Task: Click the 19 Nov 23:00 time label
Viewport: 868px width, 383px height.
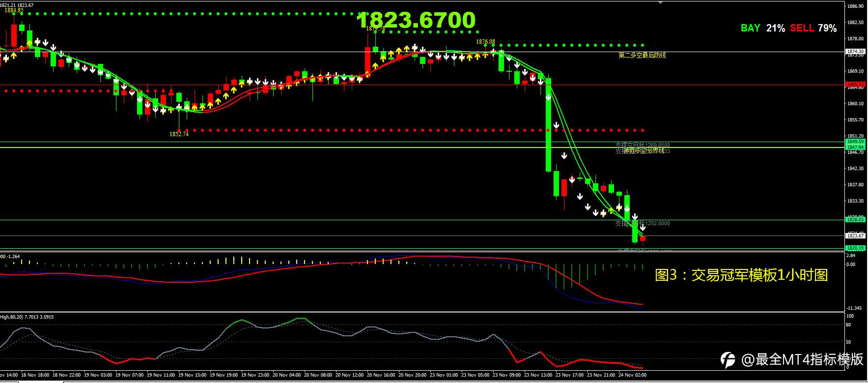Action: point(255,375)
